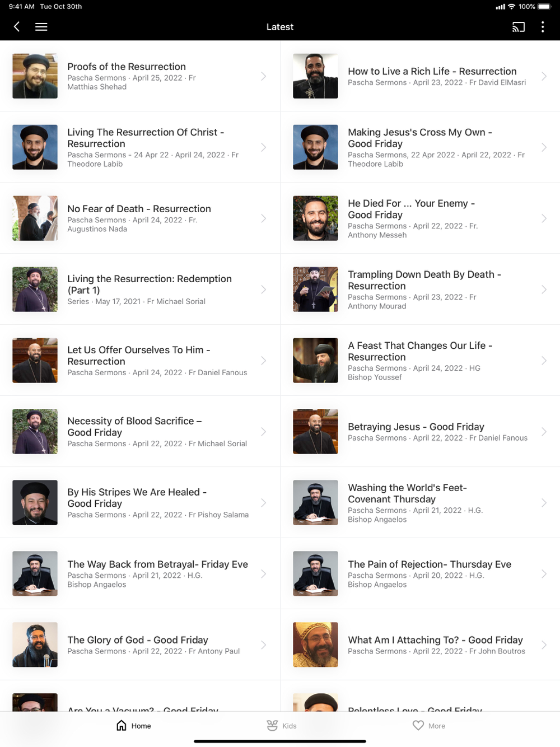Screen dimensions: 560x747
Task: Select Bishop Youssef's sermon thumbnail
Action: coord(315,361)
